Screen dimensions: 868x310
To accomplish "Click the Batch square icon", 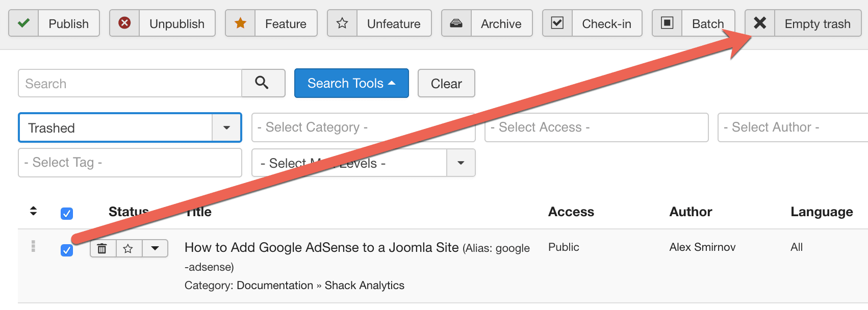I will click(667, 23).
